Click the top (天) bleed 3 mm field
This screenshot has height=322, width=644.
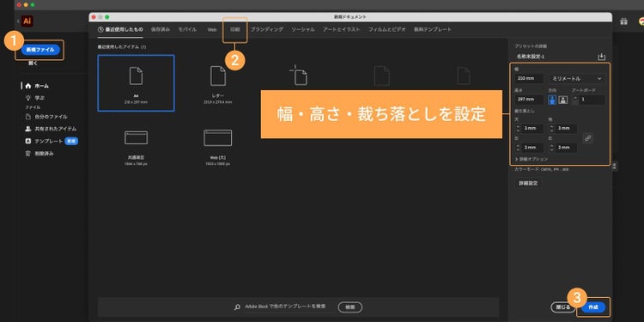(x=532, y=129)
